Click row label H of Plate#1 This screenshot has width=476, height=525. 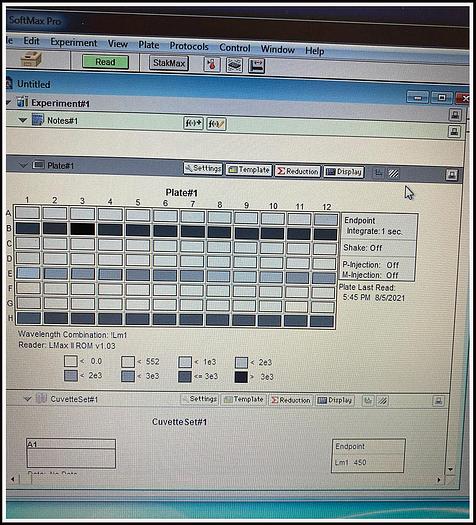click(x=10, y=318)
